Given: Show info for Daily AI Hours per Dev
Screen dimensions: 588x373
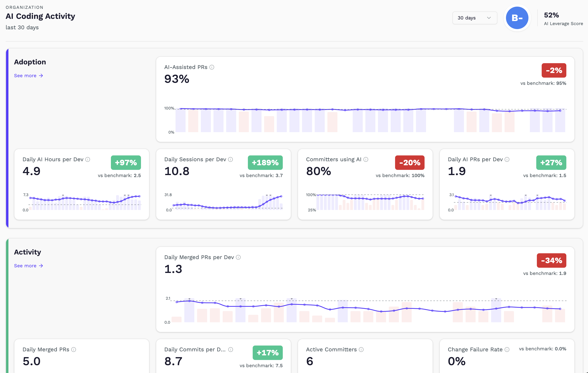Looking at the screenshot, I should [88, 159].
